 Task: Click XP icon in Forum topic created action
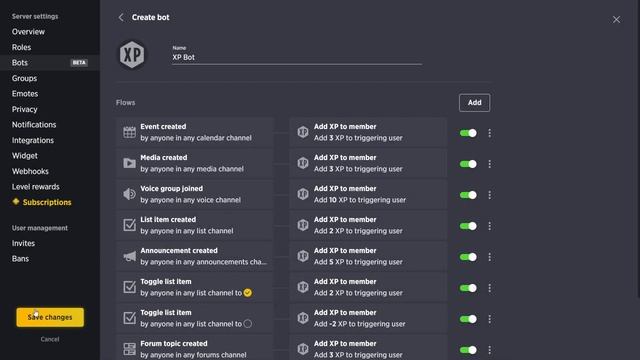pos(303,349)
